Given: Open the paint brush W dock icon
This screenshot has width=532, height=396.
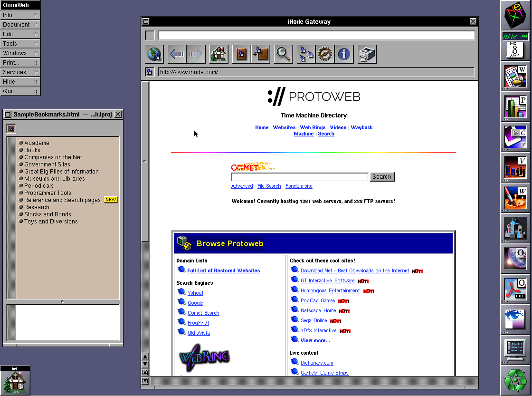Looking at the screenshot, I should click(515, 198).
